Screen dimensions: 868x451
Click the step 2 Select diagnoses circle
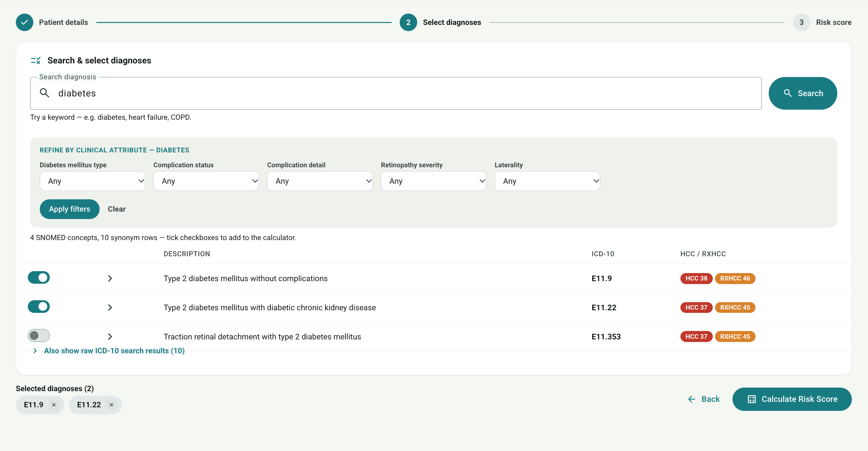[408, 22]
